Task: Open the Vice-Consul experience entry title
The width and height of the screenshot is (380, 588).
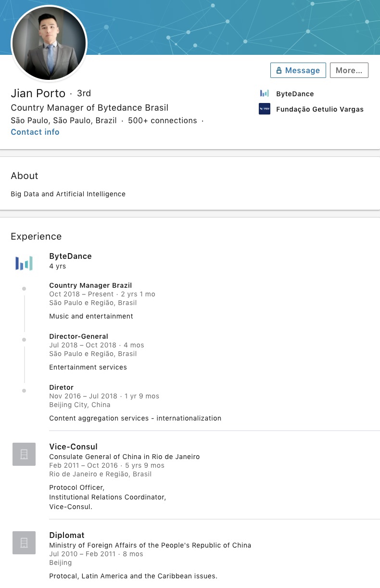Action: (x=73, y=447)
